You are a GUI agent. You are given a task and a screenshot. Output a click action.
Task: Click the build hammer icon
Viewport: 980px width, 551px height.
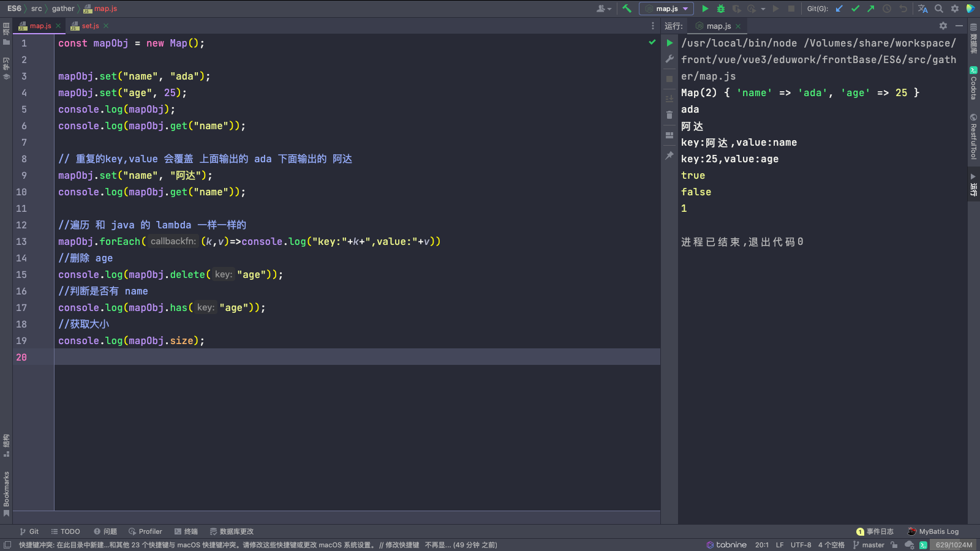[627, 9]
